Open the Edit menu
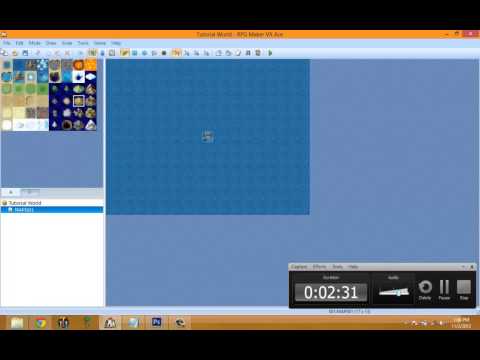Viewport: 480px width, 360px height. tap(19, 43)
